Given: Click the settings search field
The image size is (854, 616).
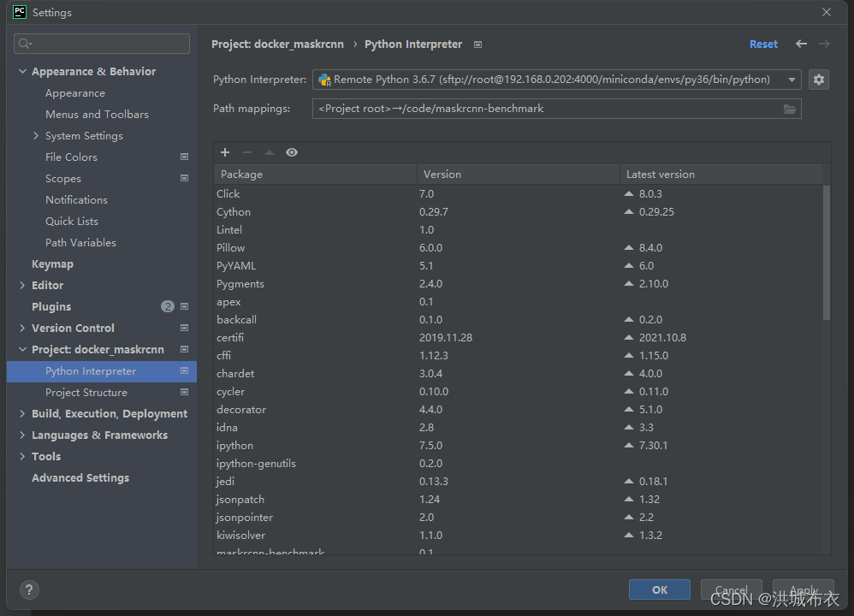Looking at the screenshot, I should click(102, 44).
